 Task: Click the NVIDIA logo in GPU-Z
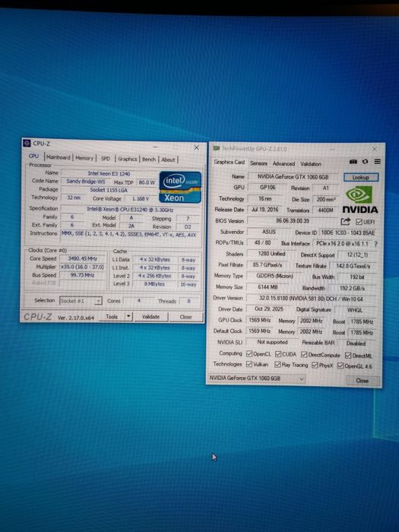pos(360,199)
